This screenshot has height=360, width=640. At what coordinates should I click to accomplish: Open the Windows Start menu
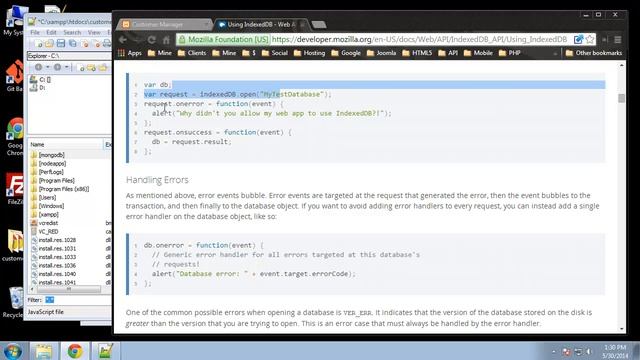[13, 351]
